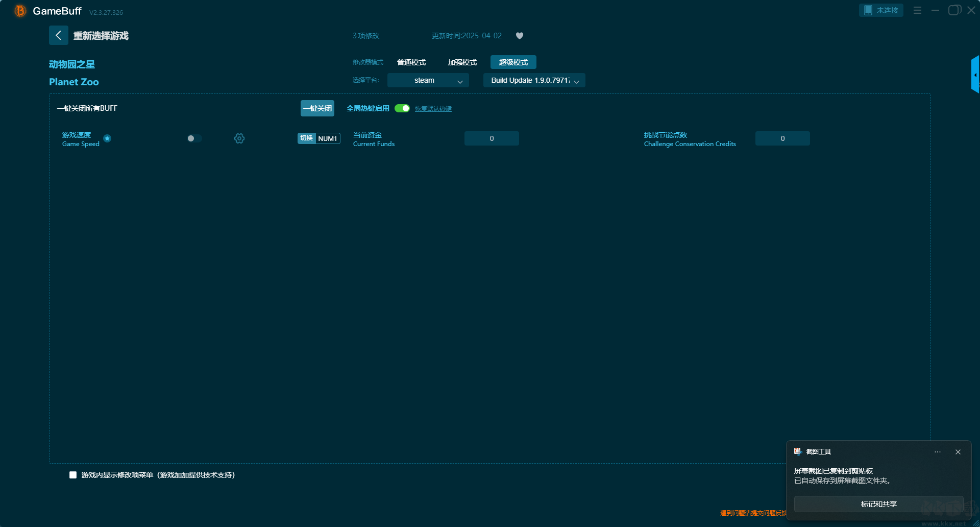Image resolution: width=980 pixels, height=527 pixels.
Task: Click the Snipping Tool app icon
Action: tap(798, 451)
